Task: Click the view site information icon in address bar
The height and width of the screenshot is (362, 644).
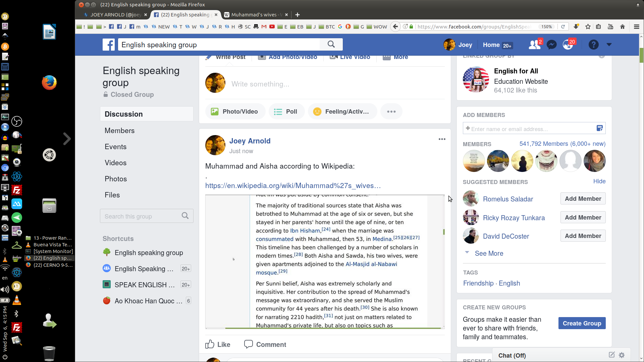Action: coord(405,26)
